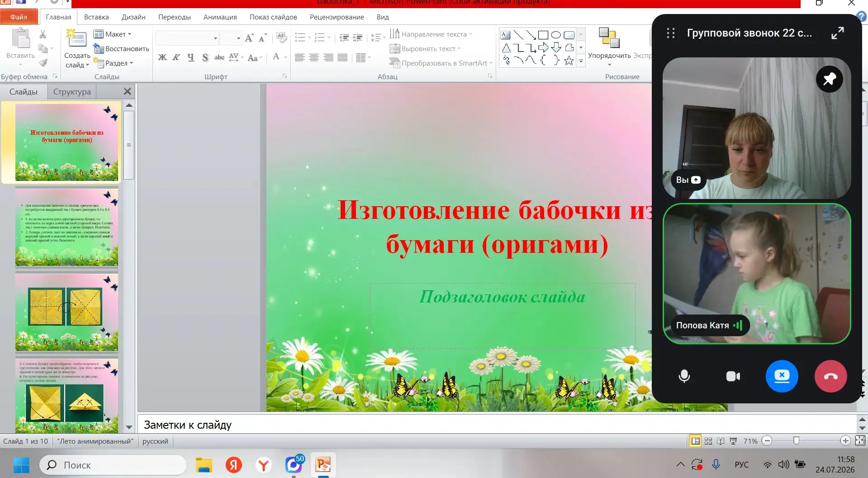Click Восстановить reset slide button
The width and height of the screenshot is (868, 478).
121,49
